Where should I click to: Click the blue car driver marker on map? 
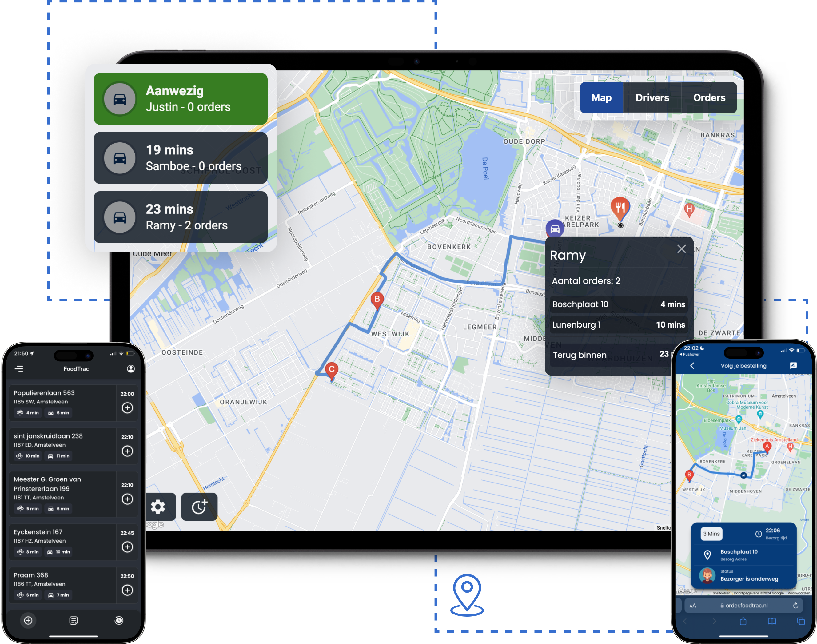pyautogui.click(x=555, y=229)
